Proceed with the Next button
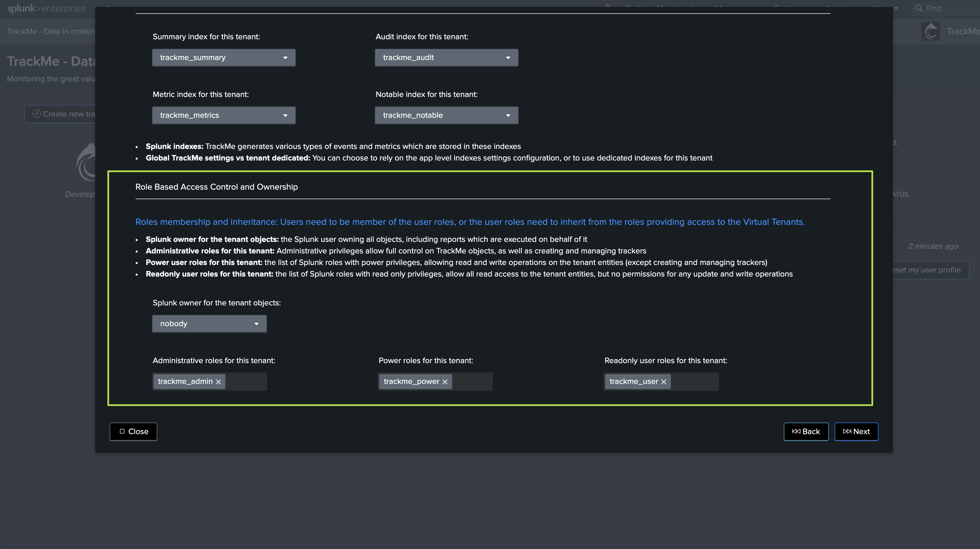Image resolution: width=980 pixels, height=549 pixels. point(856,432)
